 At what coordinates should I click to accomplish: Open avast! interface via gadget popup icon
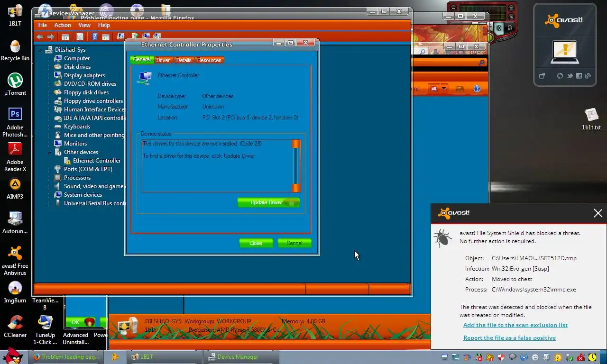pos(542,76)
